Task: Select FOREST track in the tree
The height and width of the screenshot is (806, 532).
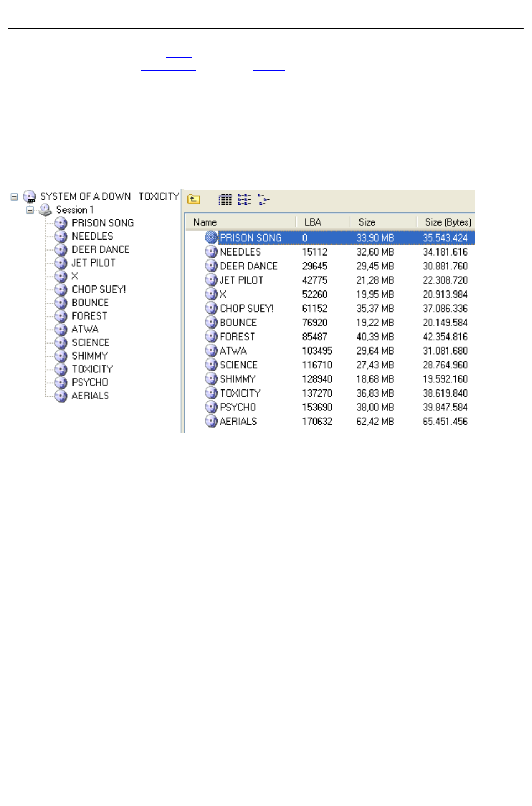Action: click(x=90, y=316)
